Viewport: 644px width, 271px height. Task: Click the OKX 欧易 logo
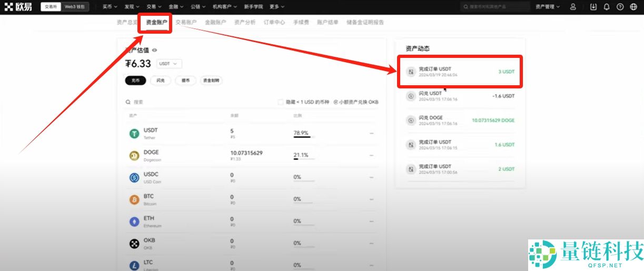18,7
